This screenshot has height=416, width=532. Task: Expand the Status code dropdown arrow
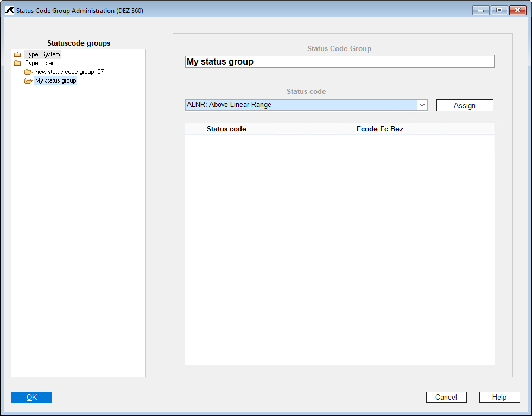[422, 105]
